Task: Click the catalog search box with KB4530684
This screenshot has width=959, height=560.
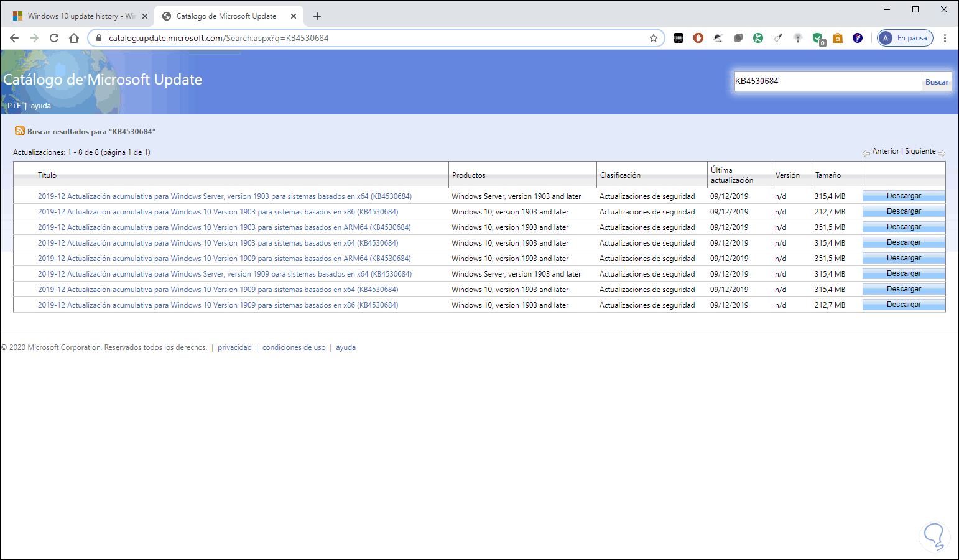Action: [x=828, y=81]
